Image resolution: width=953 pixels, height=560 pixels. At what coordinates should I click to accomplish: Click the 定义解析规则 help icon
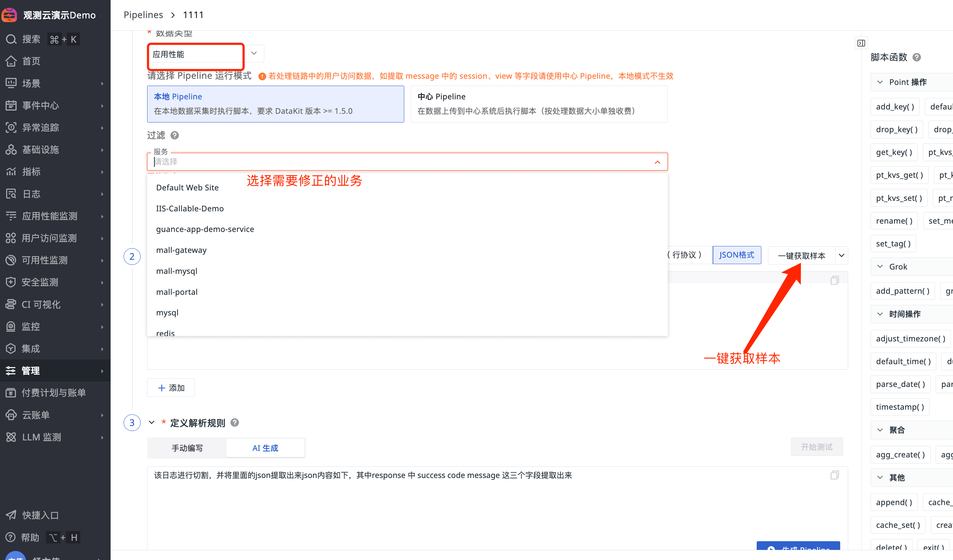pyautogui.click(x=235, y=423)
